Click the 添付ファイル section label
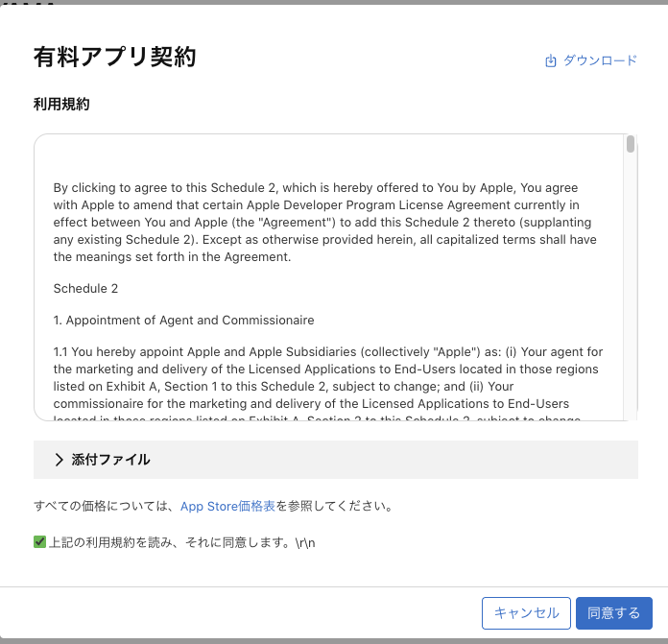Image resolution: width=668 pixels, height=644 pixels. (x=110, y=460)
